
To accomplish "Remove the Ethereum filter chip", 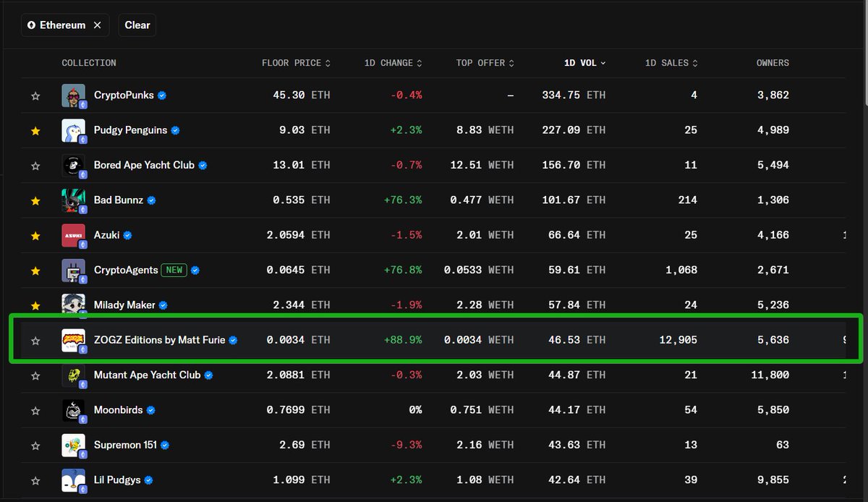I will pyautogui.click(x=97, y=25).
